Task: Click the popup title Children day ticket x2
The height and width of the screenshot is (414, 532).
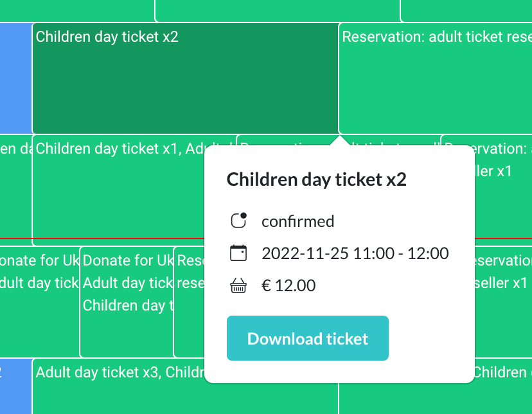Action: [317, 179]
